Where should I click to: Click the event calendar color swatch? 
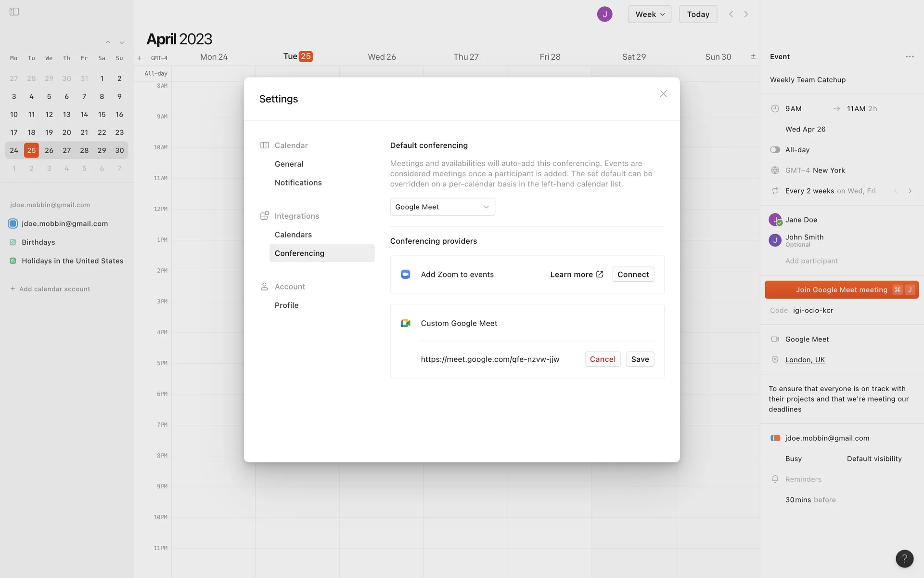[775, 438]
